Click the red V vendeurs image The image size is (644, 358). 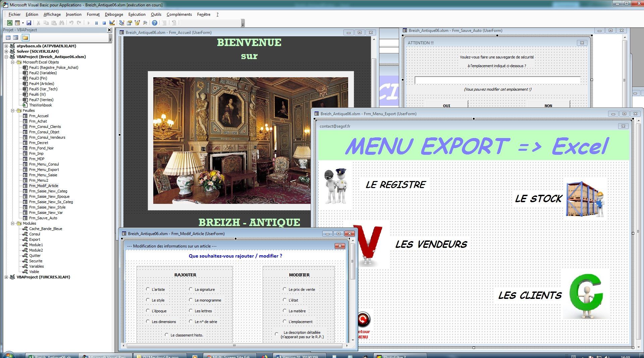pos(369,246)
